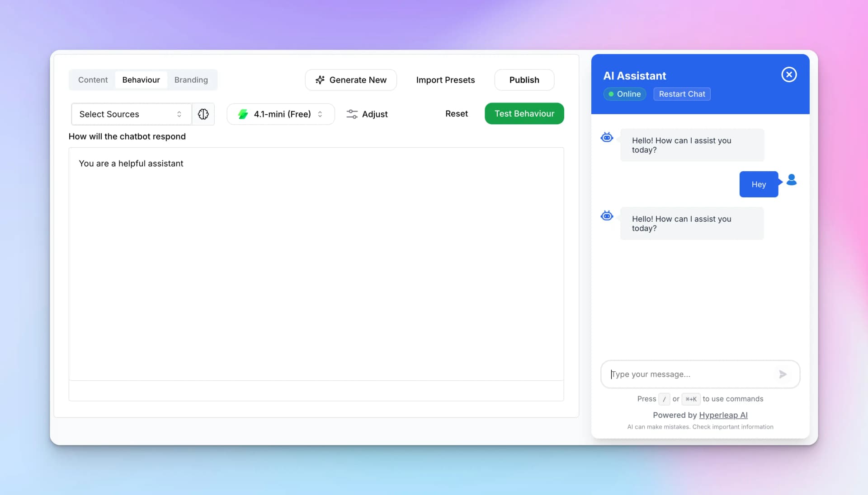Open the Select Sources dropdown
Image resolution: width=868 pixels, height=495 pixels.
pyautogui.click(x=131, y=114)
